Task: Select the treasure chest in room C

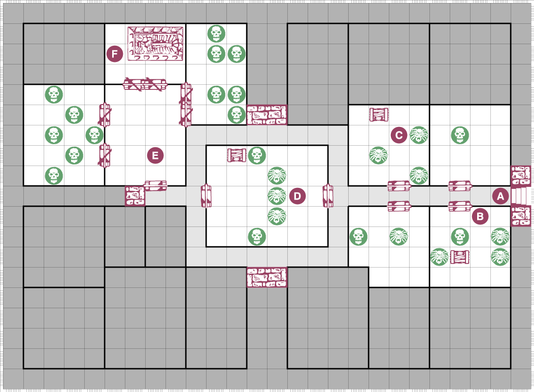Action: pyautogui.click(x=379, y=115)
